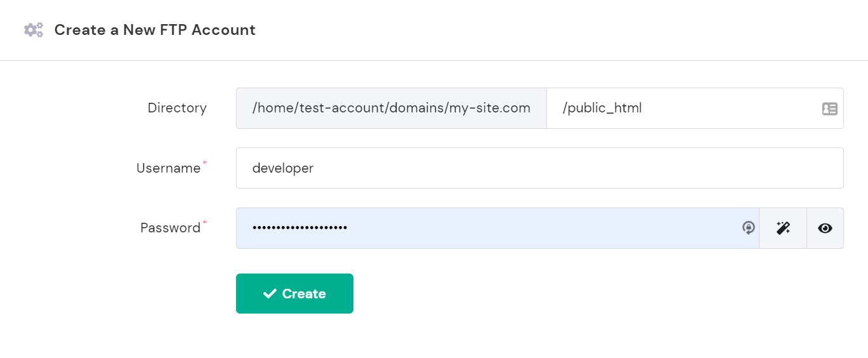
Task: Click the red asterisk next to Username
Action: (x=204, y=164)
